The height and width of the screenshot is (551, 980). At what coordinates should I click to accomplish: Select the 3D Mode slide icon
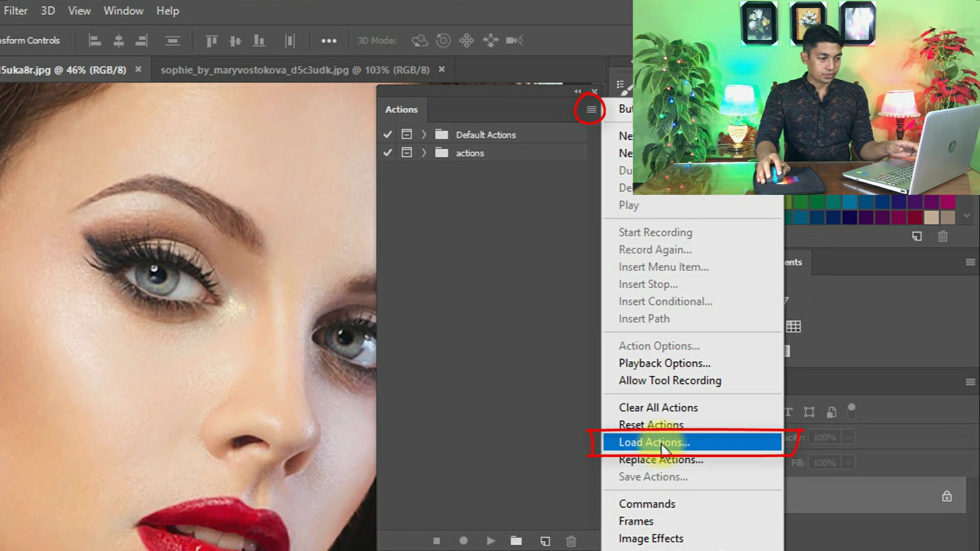491,40
